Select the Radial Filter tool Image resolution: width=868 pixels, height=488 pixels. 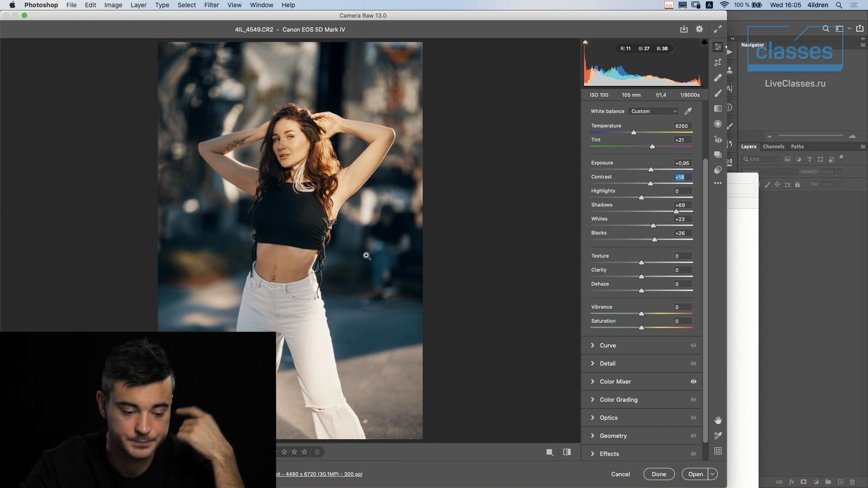pyautogui.click(x=718, y=124)
